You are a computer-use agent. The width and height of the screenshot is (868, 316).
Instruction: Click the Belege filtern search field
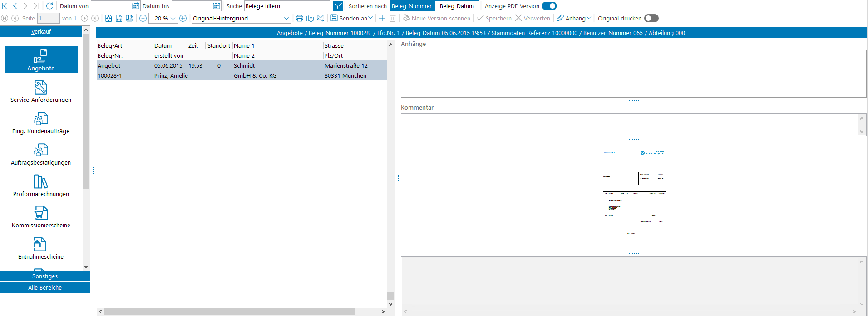(x=287, y=6)
